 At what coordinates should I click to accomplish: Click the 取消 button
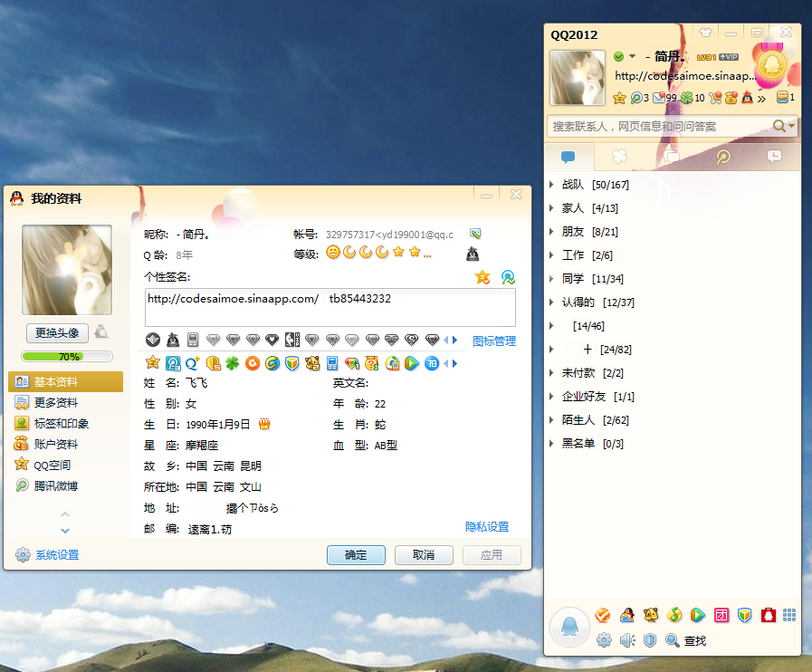424,555
